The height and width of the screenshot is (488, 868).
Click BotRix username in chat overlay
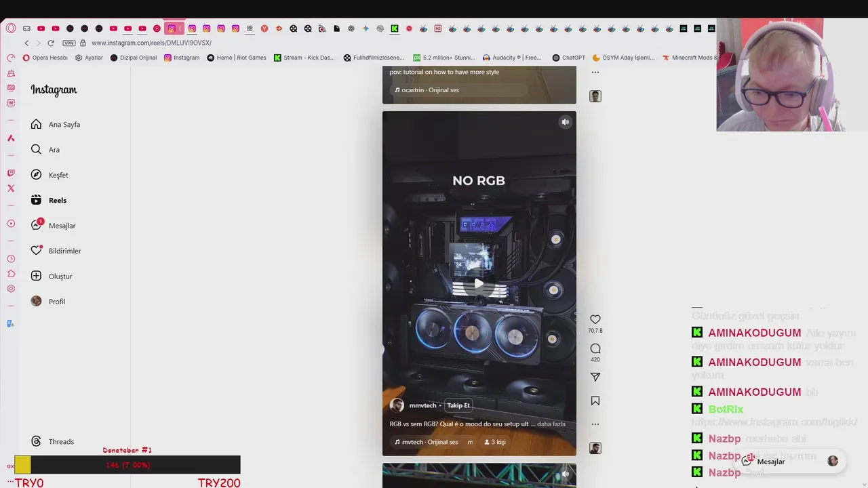coord(726,409)
